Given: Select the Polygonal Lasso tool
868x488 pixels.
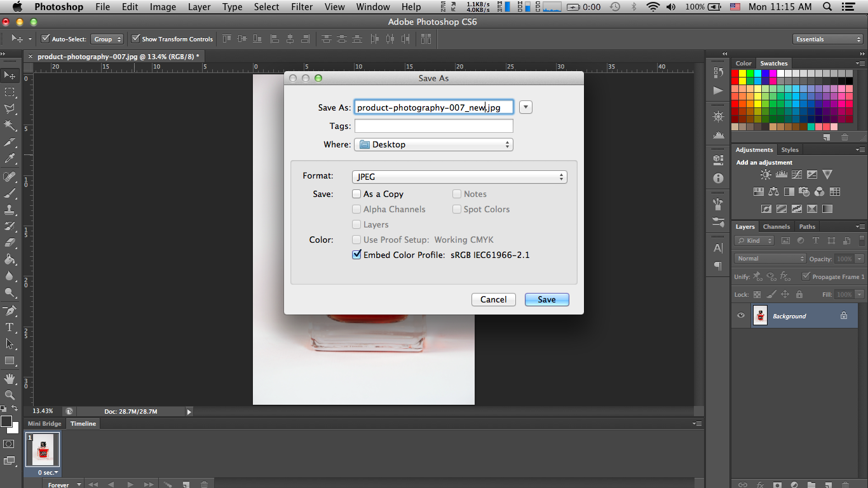Looking at the screenshot, I should pyautogui.click(x=10, y=109).
